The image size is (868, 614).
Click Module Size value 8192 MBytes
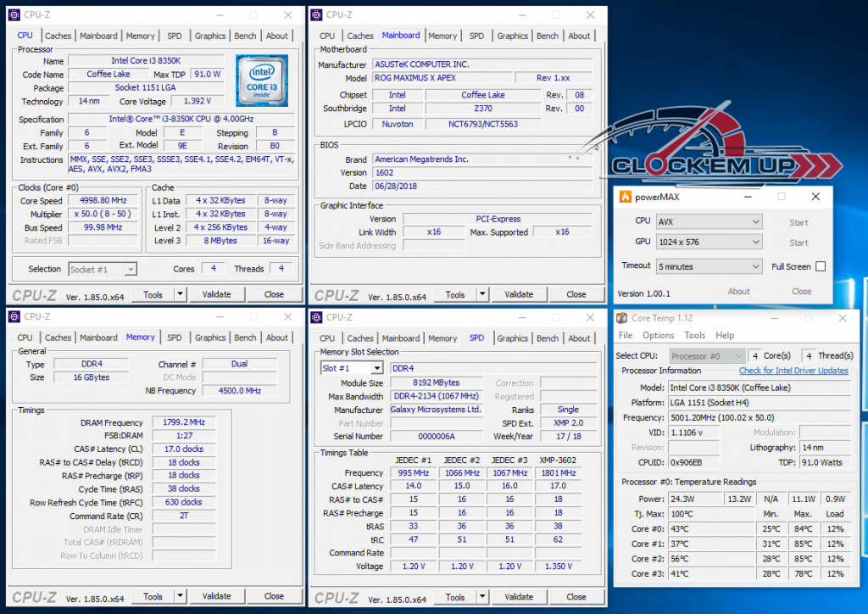[436, 382]
